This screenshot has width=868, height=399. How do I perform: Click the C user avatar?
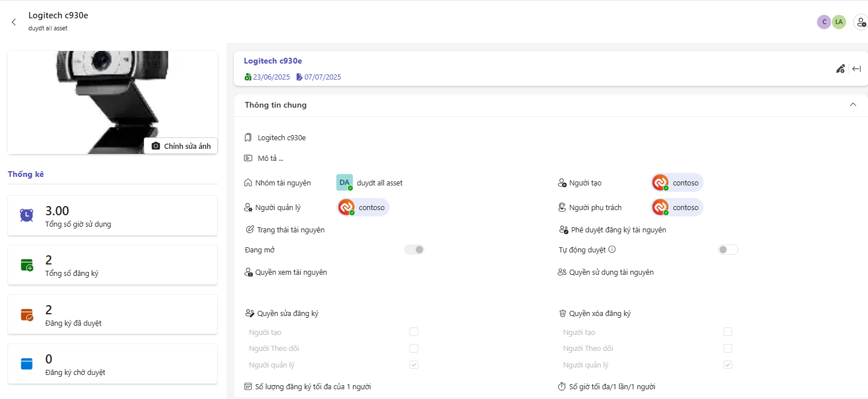point(824,22)
